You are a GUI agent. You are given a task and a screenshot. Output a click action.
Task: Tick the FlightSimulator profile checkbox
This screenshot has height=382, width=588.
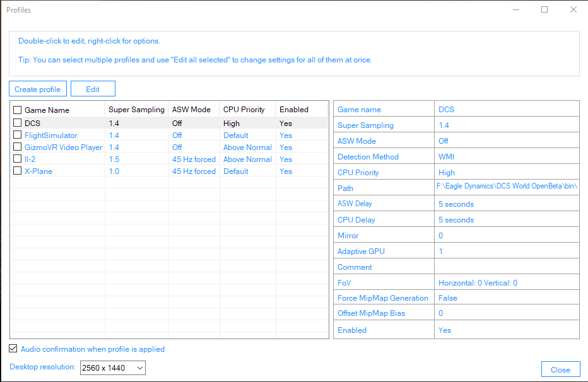17,134
